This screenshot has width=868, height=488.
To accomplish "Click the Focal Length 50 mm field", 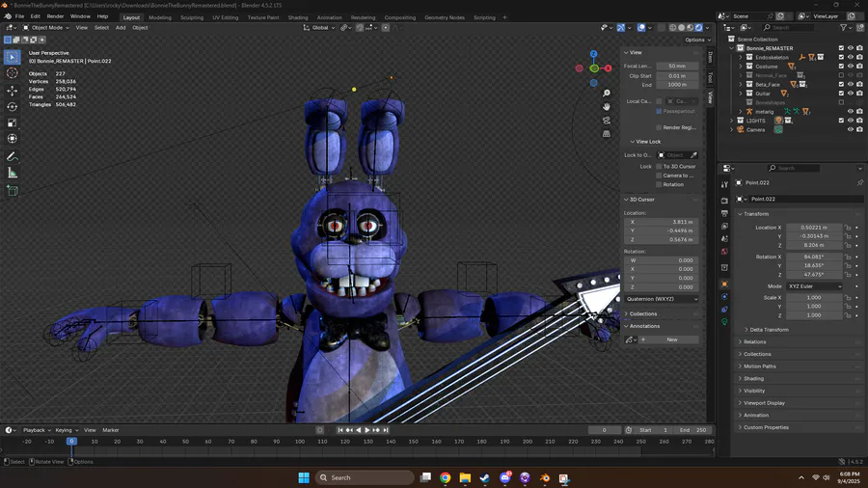I will click(677, 66).
